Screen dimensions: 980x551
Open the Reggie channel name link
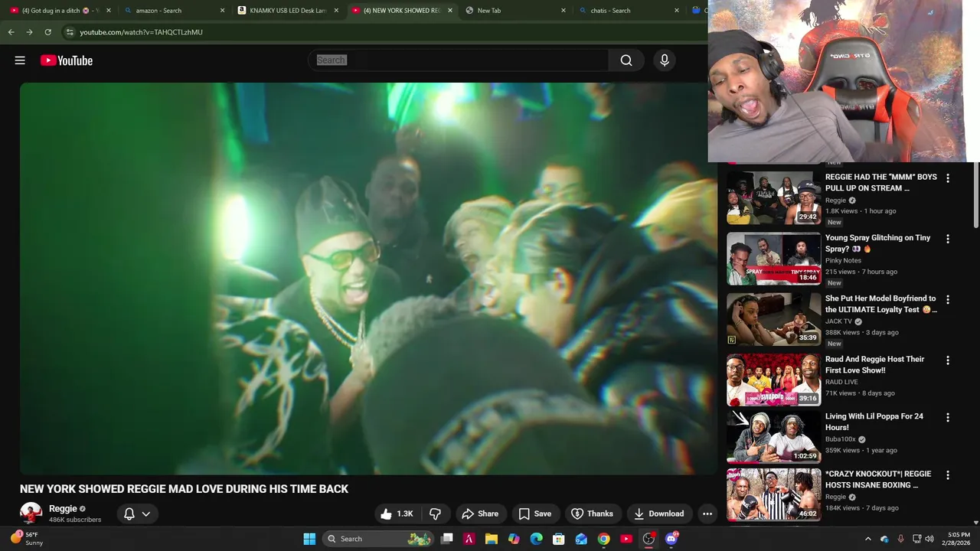[63, 509]
